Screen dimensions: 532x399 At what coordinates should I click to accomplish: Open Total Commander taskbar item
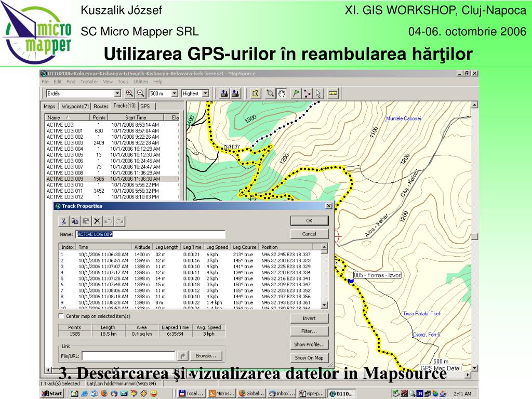(x=191, y=394)
